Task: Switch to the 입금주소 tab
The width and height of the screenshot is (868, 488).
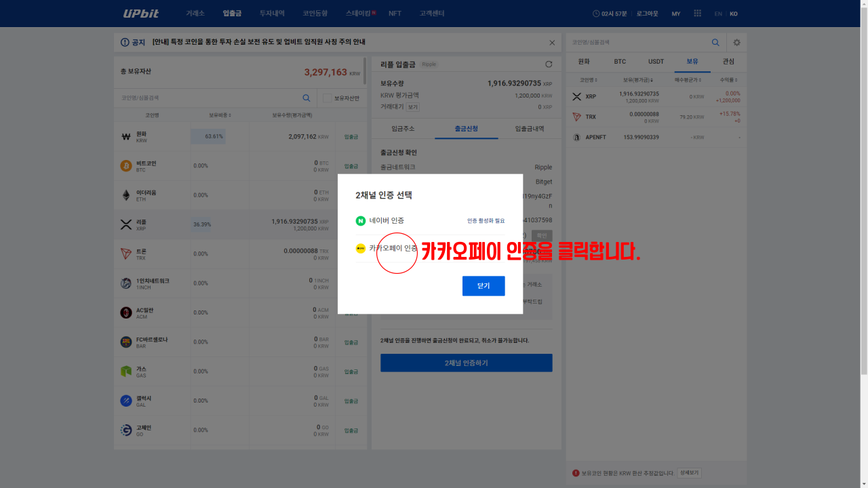Action: pos(403,129)
